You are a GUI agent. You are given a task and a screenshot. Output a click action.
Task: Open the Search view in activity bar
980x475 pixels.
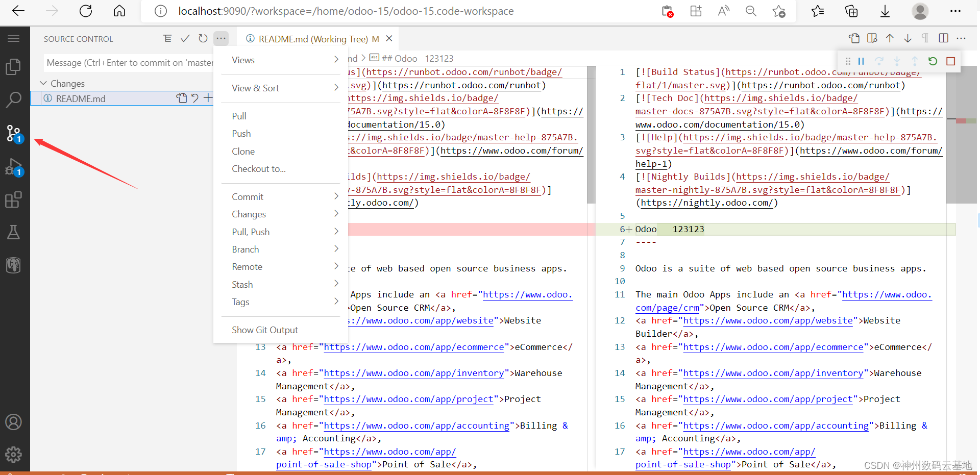point(14,100)
